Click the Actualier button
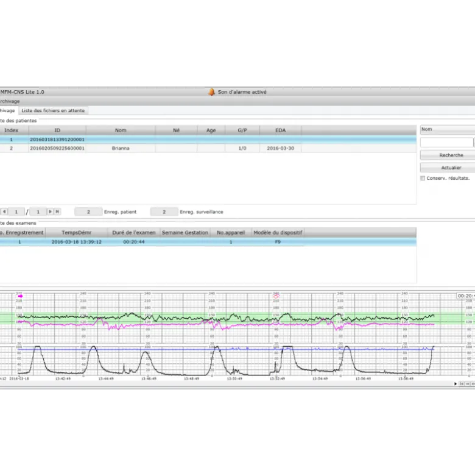 [448, 168]
